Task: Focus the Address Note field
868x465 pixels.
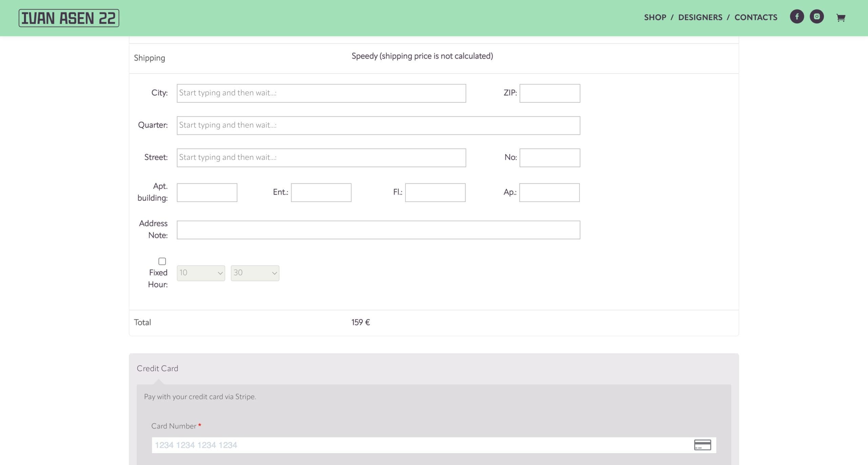Action: pos(378,230)
